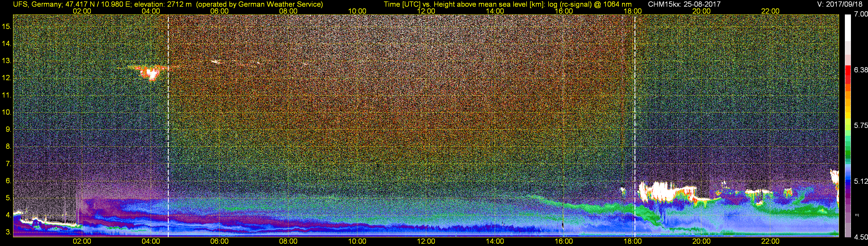
Task: Click the '3.' km height axis label
Action: [8, 232]
